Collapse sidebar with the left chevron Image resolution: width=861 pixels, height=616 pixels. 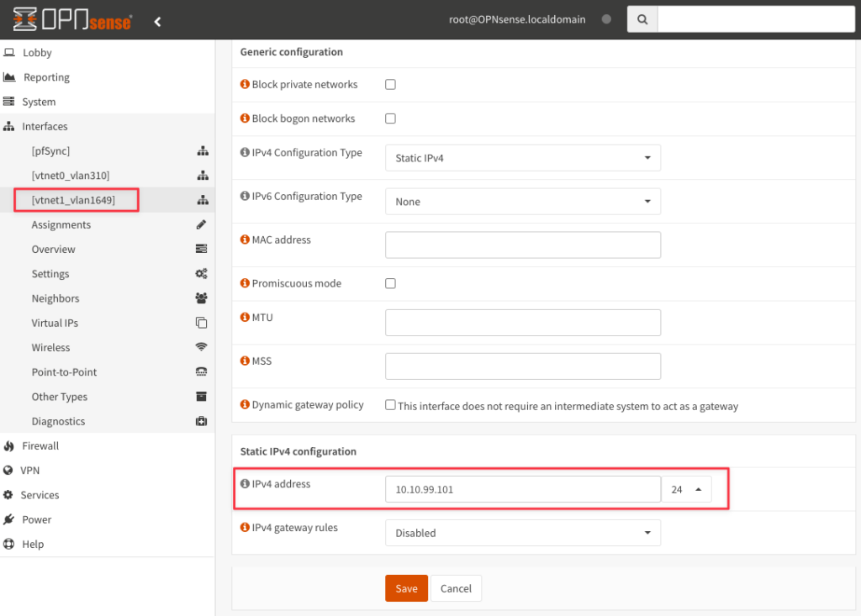(157, 21)
